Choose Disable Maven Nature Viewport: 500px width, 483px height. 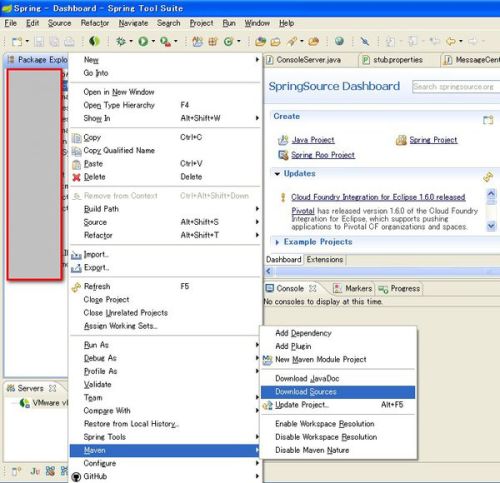click(x=338, y=450)
